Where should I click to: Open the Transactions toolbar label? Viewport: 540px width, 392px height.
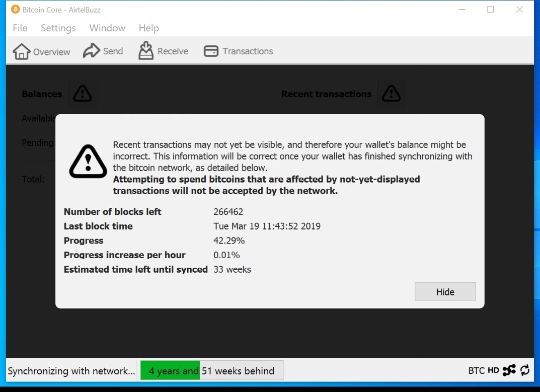click(x=248, y=51)
